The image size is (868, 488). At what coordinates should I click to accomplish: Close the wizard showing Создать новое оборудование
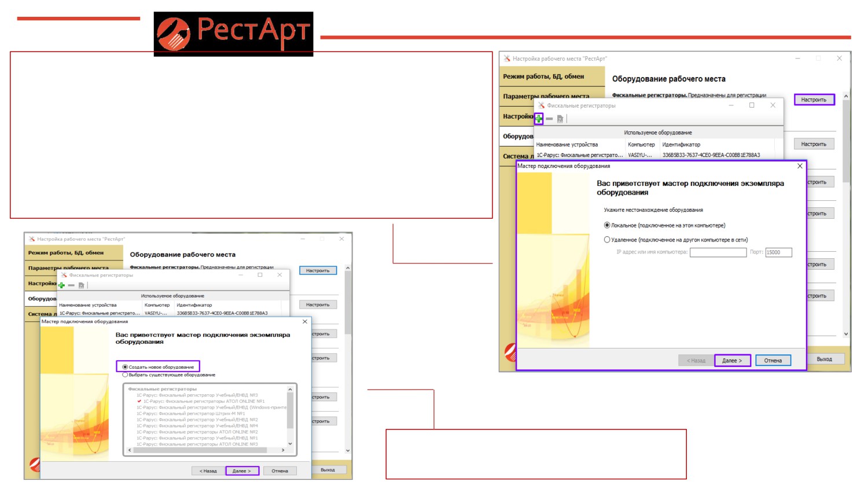[305, 321]
